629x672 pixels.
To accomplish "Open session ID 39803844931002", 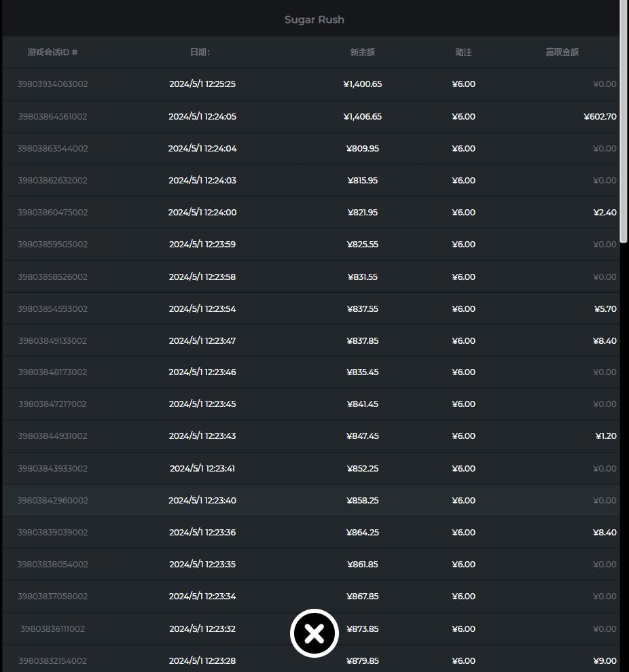I will pyautogui.click(x=53, y=436).
